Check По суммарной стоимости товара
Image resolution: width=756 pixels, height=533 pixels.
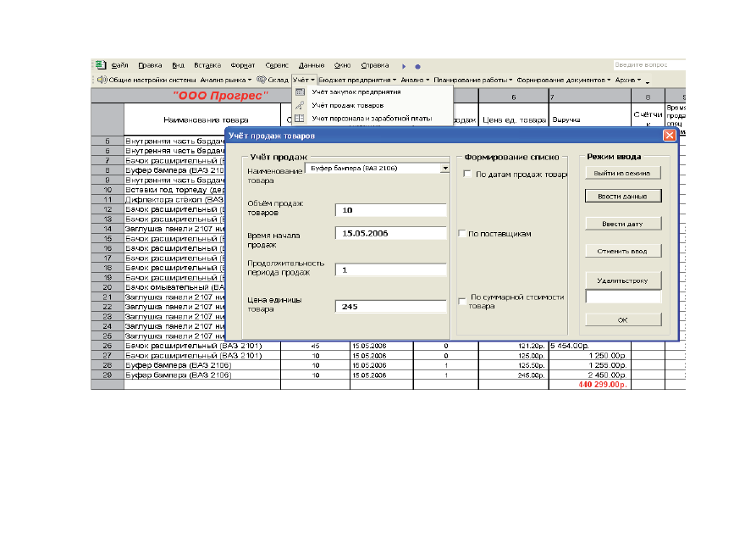[461, 302]
